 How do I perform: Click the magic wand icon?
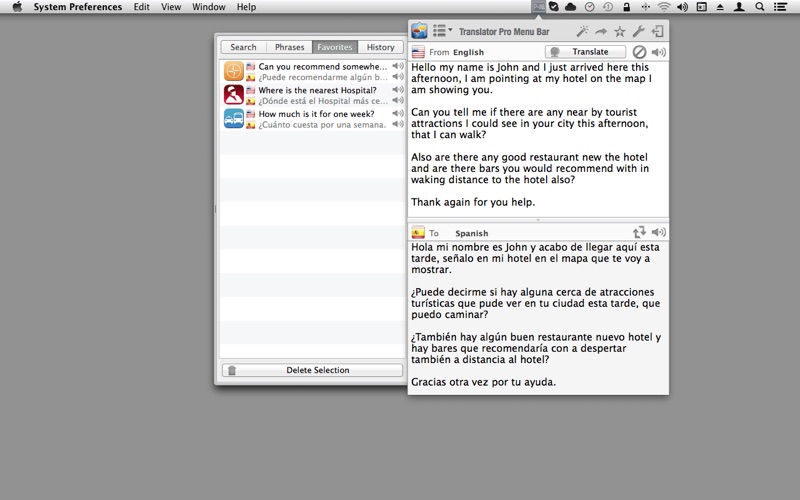click(x=582, y=31)
